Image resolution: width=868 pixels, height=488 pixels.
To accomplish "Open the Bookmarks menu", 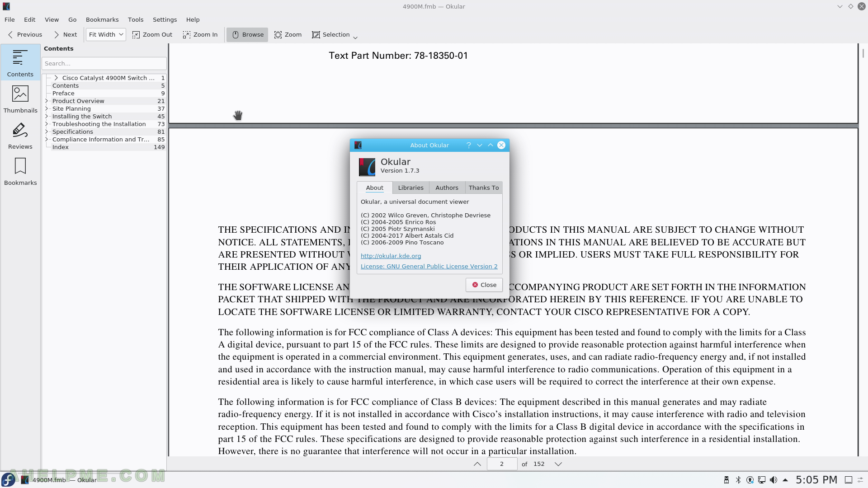I will point(102,19).
